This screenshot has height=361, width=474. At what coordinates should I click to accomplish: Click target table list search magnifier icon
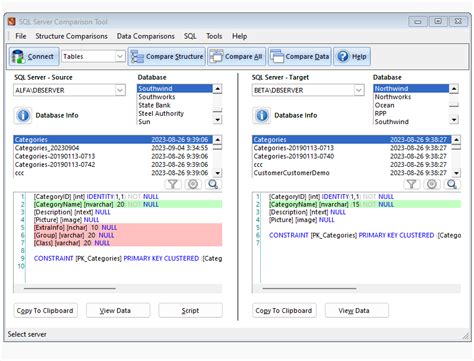pos(452,184)
